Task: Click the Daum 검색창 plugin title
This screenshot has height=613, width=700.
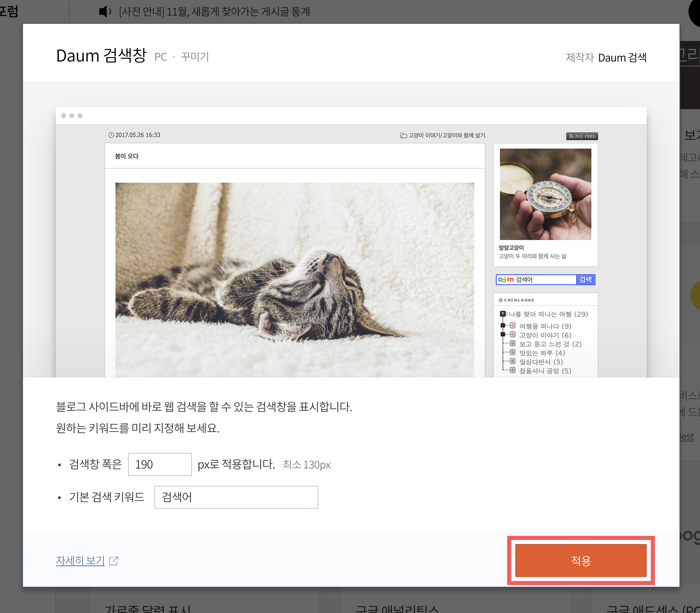Action: 101,56
